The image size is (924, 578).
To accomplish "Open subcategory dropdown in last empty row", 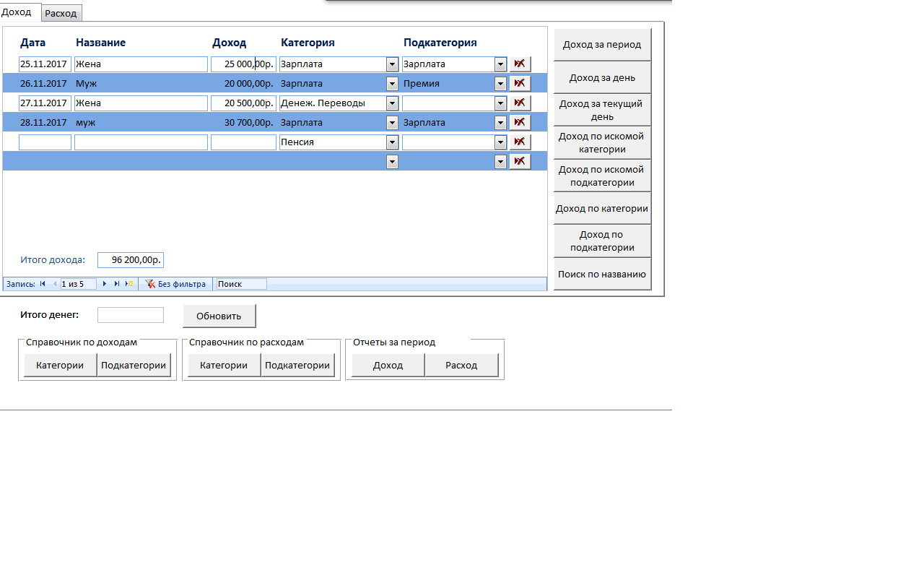I will [x=500, y=162].
